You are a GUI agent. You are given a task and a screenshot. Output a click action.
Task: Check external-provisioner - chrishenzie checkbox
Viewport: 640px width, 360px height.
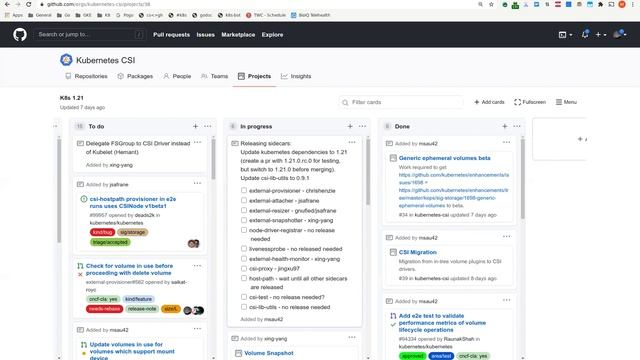[244, 191]
